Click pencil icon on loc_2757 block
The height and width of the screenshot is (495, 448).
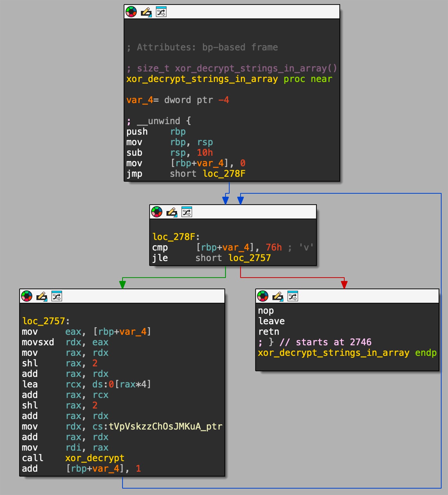(42, 296)
